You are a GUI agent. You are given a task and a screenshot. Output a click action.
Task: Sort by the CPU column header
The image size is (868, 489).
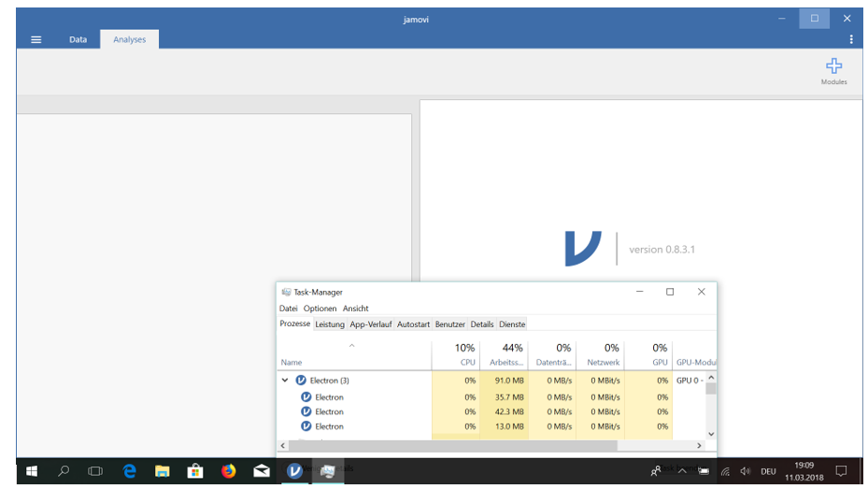pos(456,355)
